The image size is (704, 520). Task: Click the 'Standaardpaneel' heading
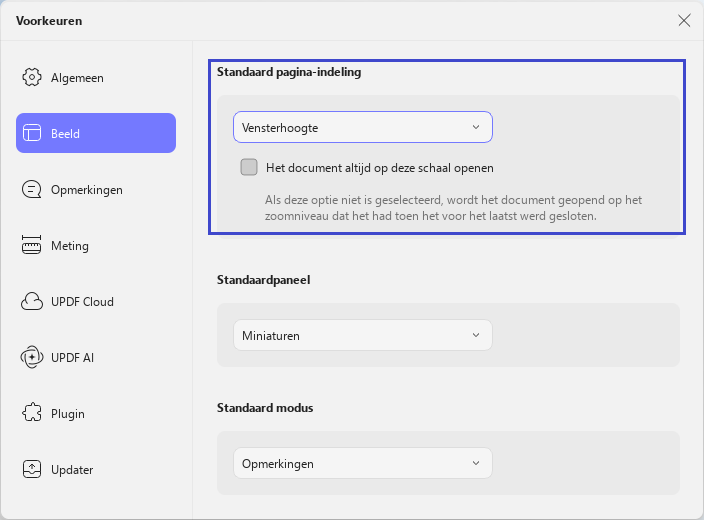(x=264, y=280)
